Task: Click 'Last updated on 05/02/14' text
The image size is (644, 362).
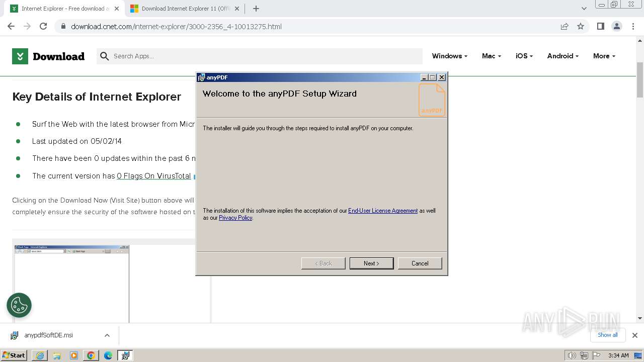Action: pos(77,141)
